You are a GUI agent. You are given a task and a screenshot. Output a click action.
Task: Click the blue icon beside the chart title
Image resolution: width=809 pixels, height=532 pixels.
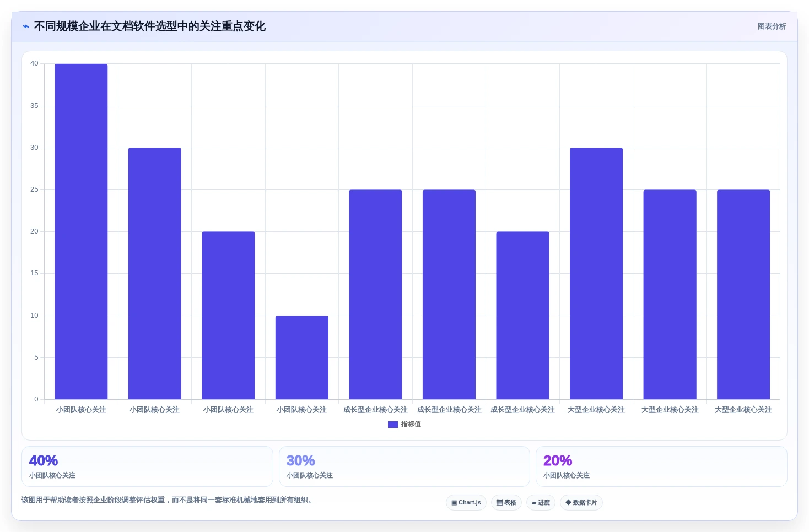[x=26, y=26]
